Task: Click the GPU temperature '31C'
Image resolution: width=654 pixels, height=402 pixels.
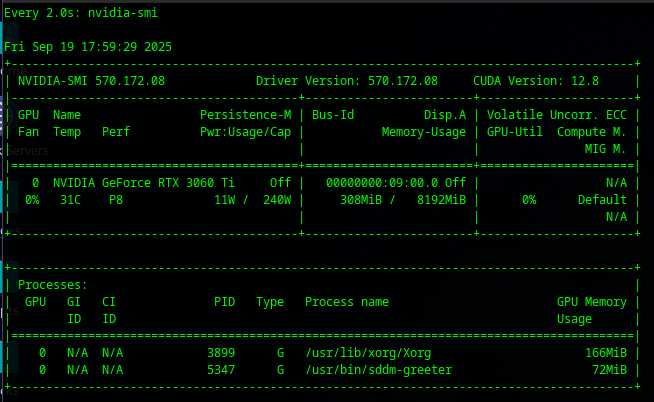Action: pyautogui.click(x=70, y=200)
